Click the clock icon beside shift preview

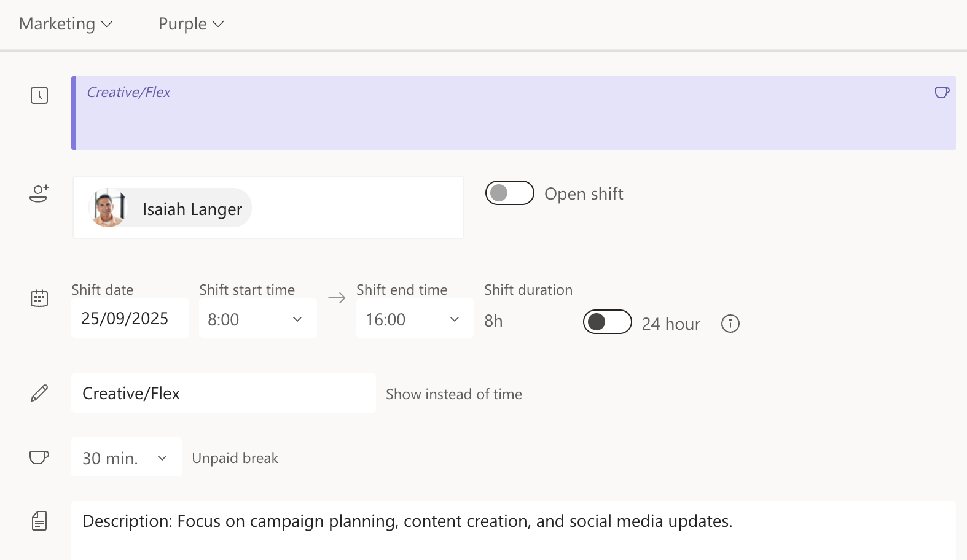coord(39,95)
